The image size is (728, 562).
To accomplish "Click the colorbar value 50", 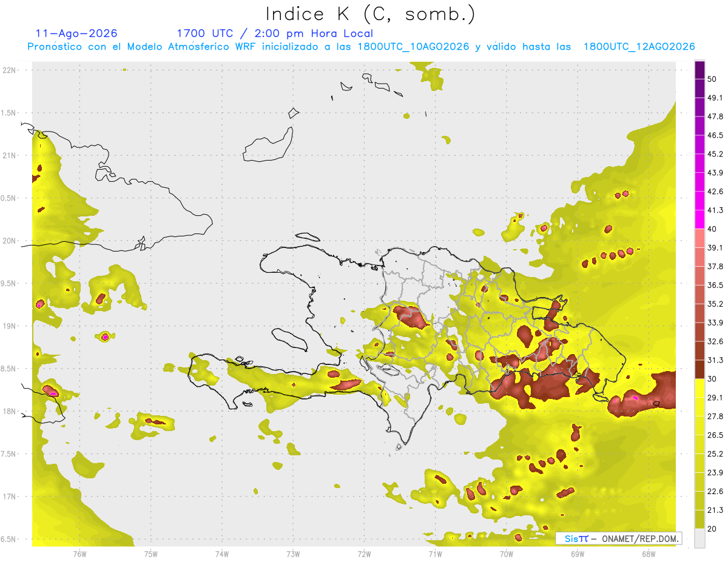I will pos(712,79).
